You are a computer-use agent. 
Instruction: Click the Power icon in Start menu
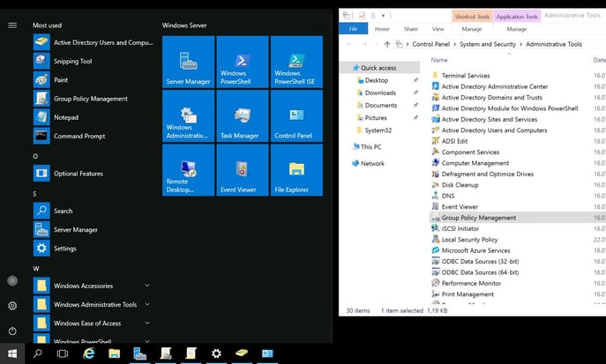point(12,331)
